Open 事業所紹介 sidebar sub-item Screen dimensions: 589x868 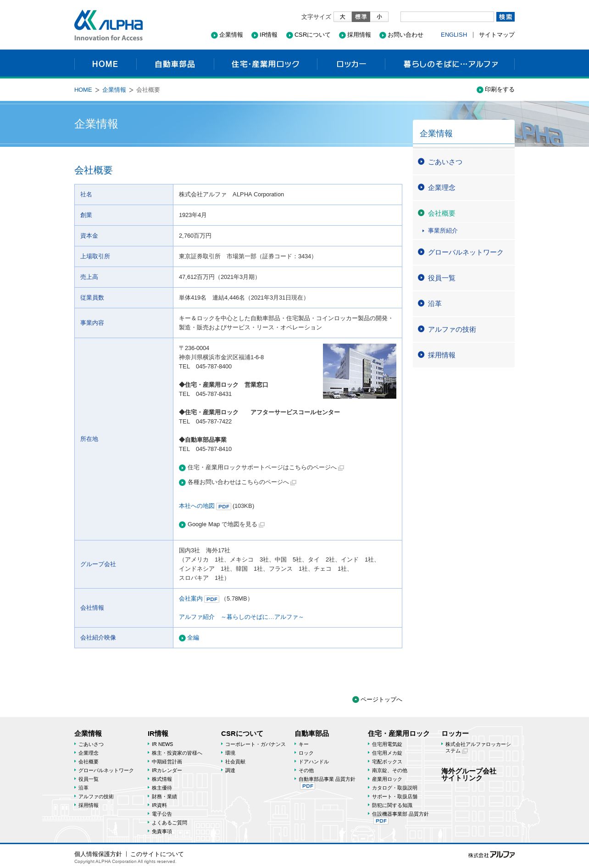pos(442,231)
